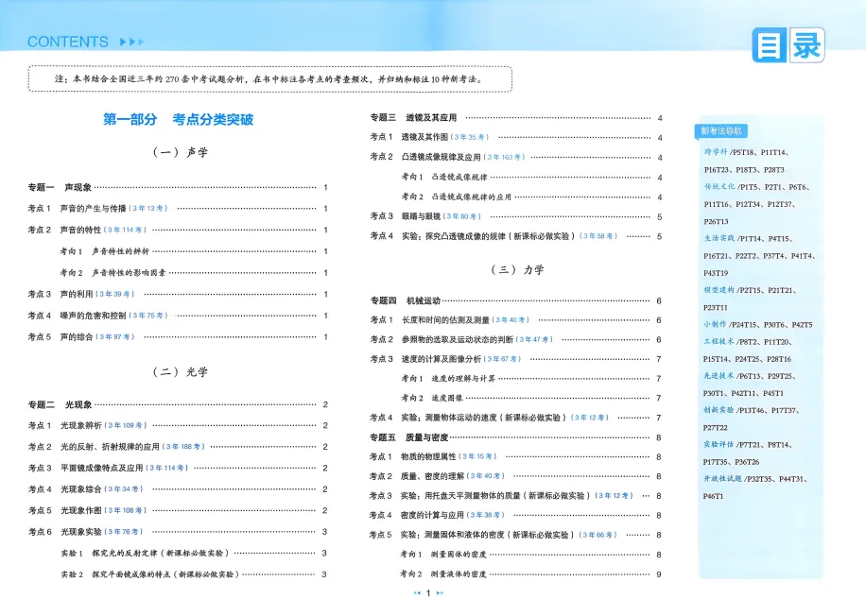This screenshot has height=616, width=866.
Task: Click the next-page double-arrow at bottom
Action: coord(440,593)
